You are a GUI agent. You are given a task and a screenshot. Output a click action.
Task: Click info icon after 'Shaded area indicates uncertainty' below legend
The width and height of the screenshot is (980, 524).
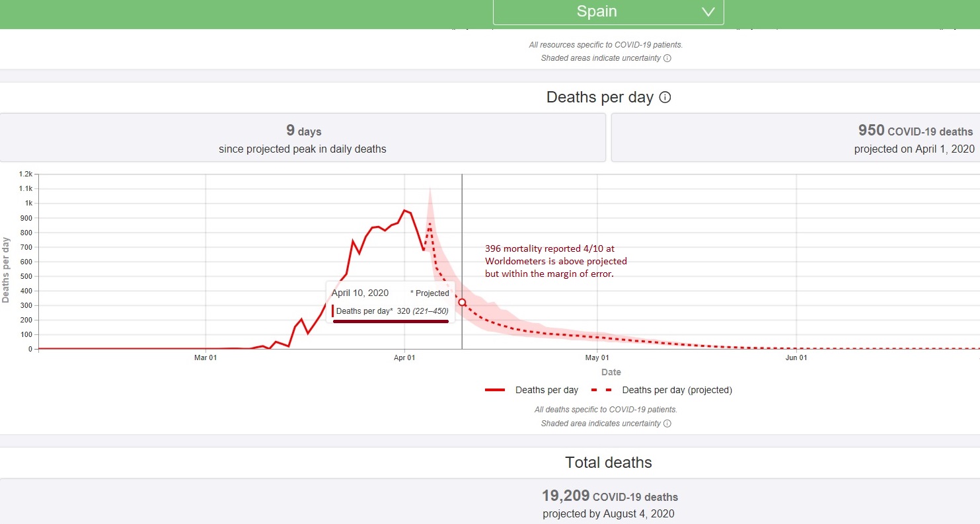(x=667, y=424)
